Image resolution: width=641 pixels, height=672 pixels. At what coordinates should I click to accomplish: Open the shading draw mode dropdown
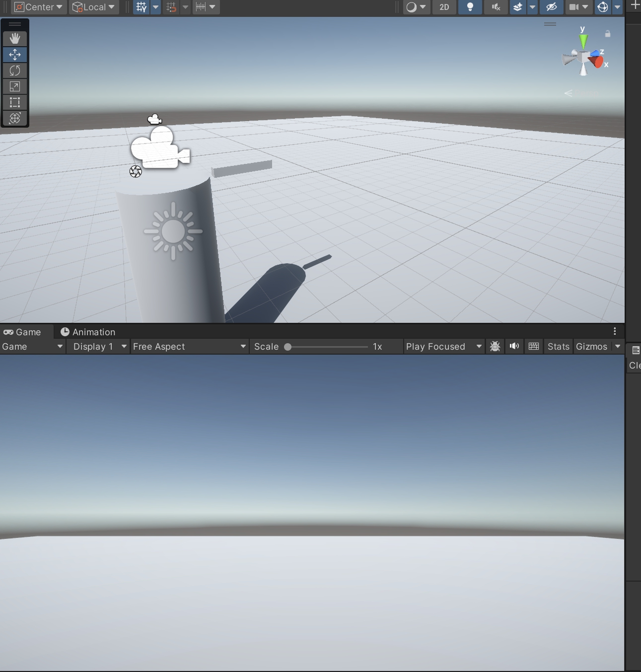point(416,7)
